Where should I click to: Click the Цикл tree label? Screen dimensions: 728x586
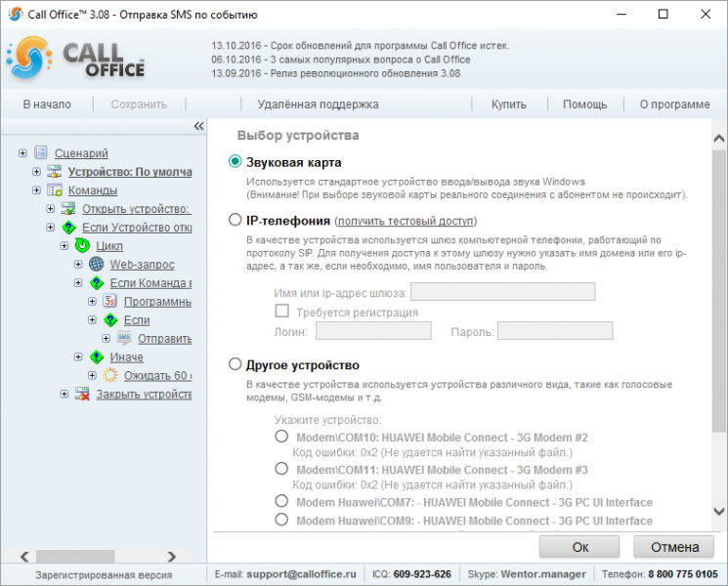point(109,246)
